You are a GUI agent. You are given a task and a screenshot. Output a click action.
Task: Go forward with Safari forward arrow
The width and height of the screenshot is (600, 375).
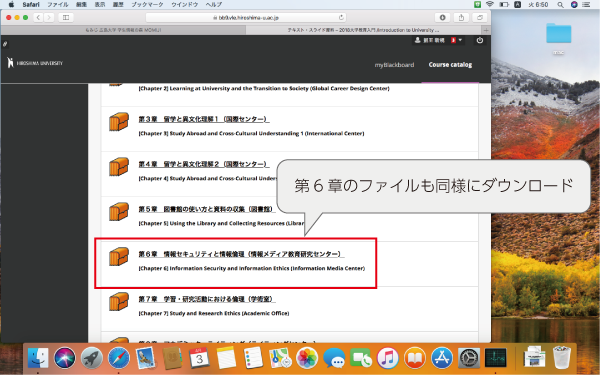[49, 17]
